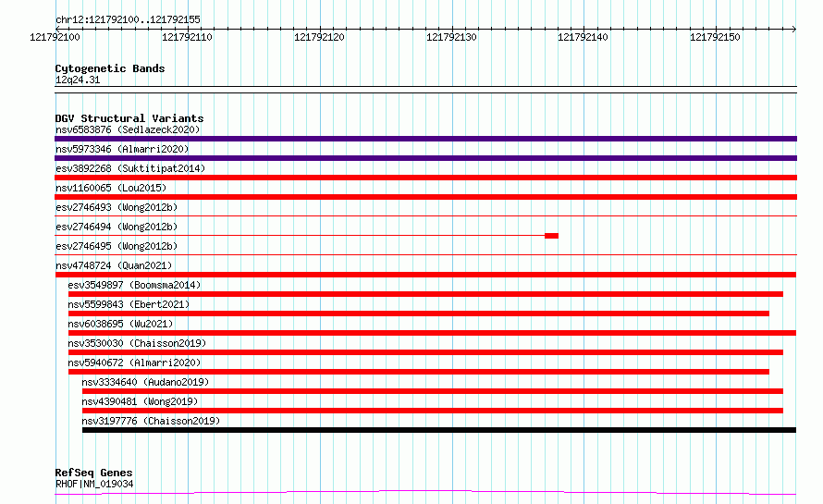Select the purple nsv5973346 variant bar
Viewport: 823px width, 504px height.
pos(425,158)
